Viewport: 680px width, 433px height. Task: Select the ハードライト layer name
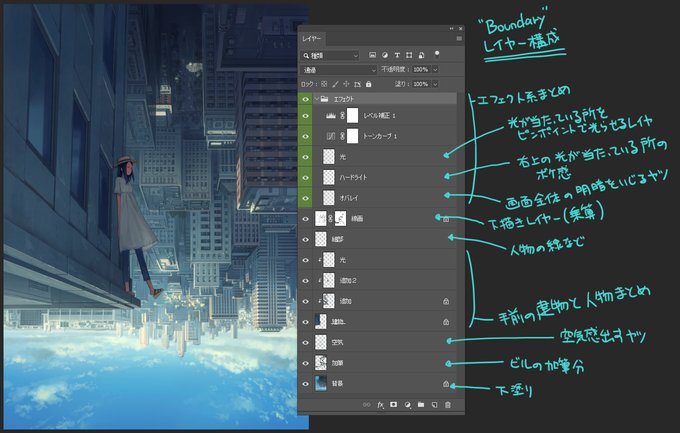[353, 177]
